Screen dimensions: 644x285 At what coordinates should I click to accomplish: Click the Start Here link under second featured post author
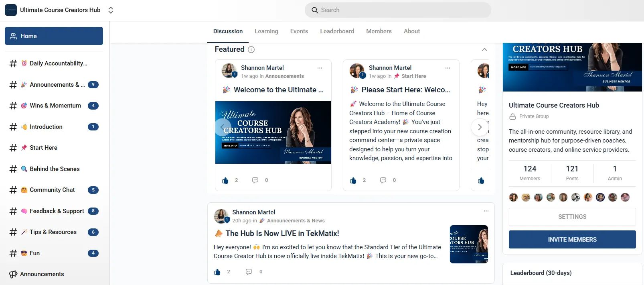(413, 76)
